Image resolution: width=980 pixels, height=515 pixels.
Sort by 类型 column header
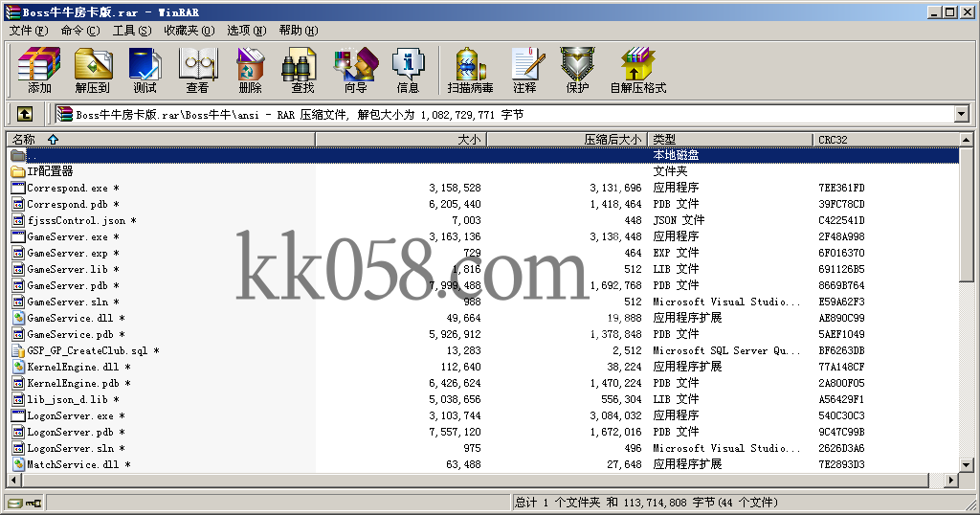pyautogui.click(x=730, y=140)
